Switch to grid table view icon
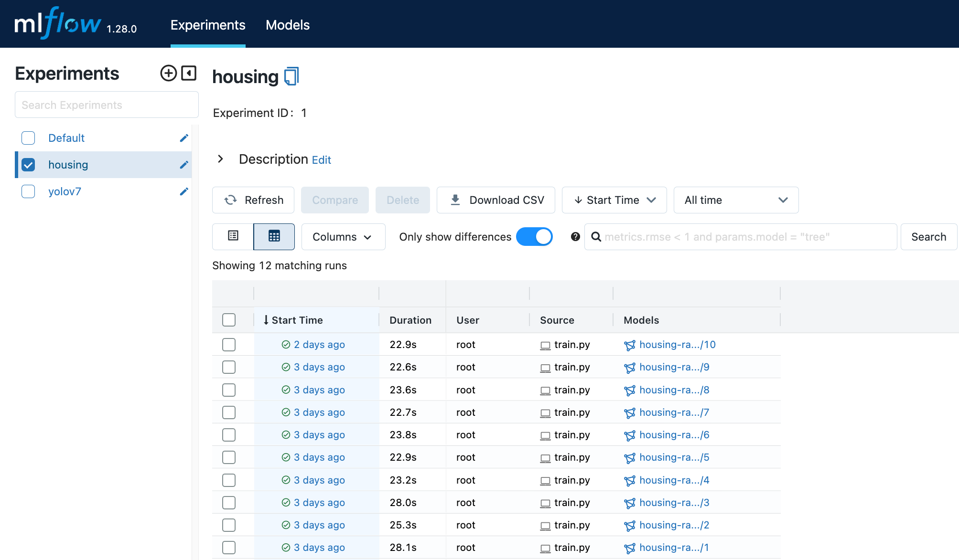Image resolution: width=959 pixels, height=560 pixels. coord(274,236)
